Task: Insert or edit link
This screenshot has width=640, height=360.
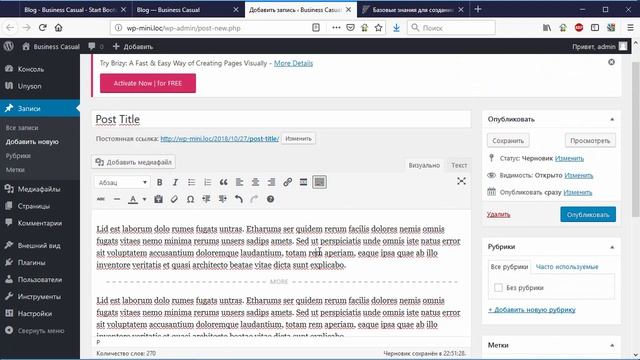Action: pos(287,182)
